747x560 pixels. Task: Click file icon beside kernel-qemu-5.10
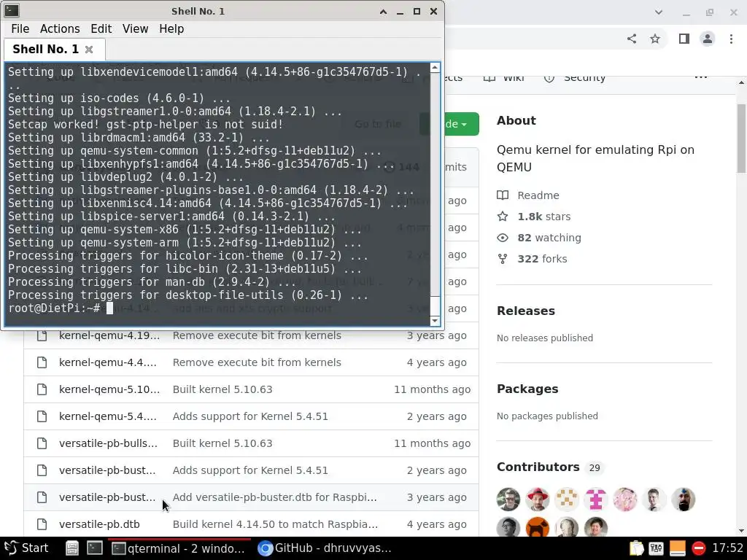42,389
